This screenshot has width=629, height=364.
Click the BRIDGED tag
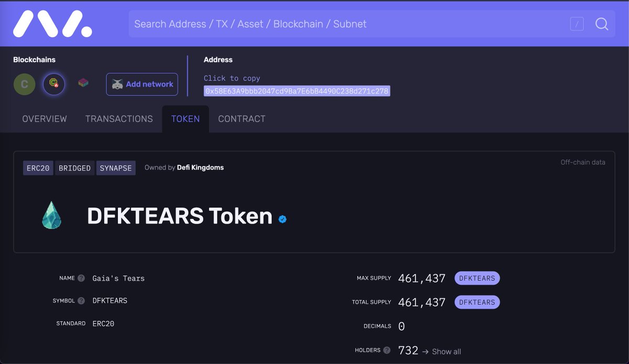click(x=74, y=168)
